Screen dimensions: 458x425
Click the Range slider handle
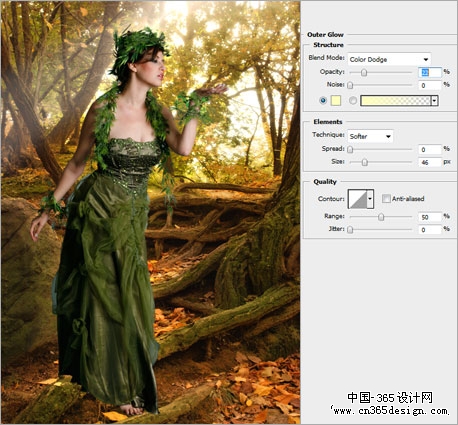coord(381,217)
